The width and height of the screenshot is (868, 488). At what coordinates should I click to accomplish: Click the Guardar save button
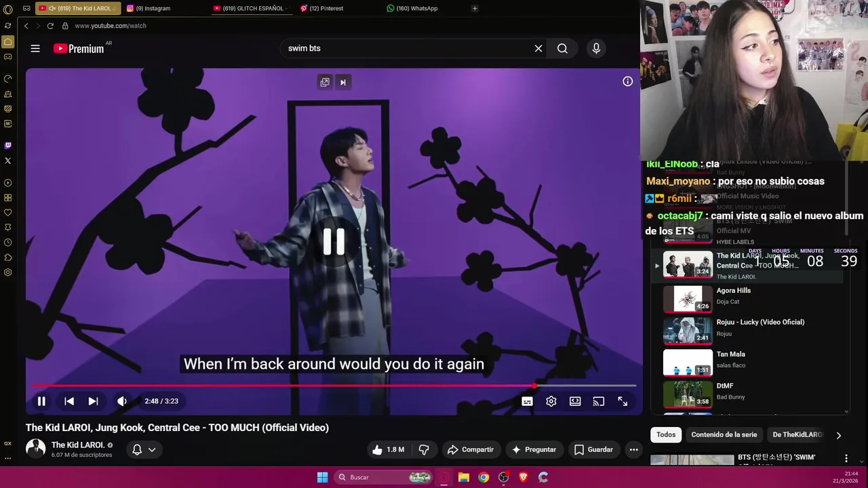point(593,449)
